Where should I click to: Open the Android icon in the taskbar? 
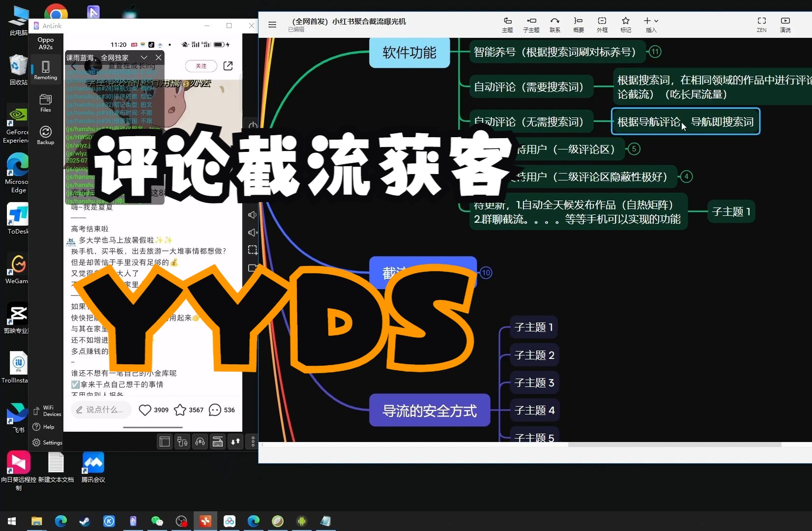(x=301, y=521)
